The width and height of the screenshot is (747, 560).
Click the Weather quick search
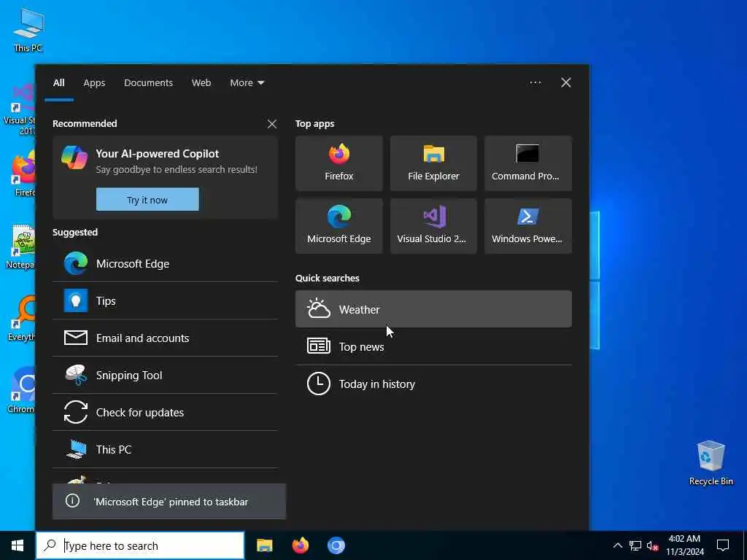(x=433, y=309)
